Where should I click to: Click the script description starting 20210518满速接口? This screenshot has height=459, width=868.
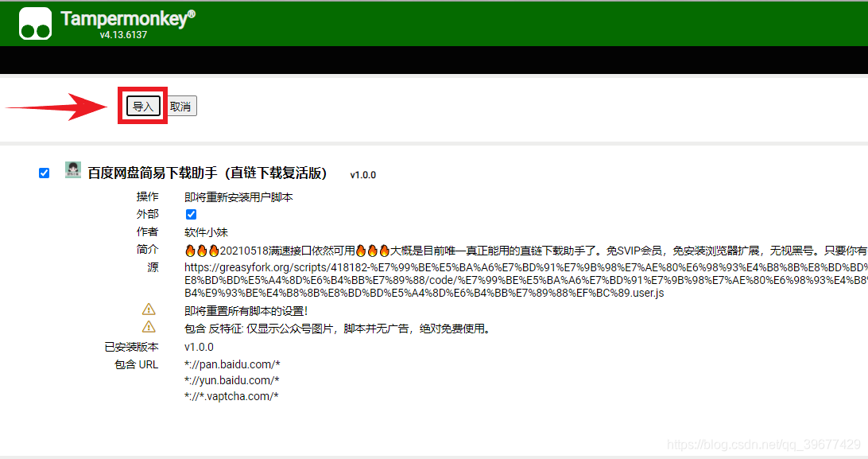point(526,251)
